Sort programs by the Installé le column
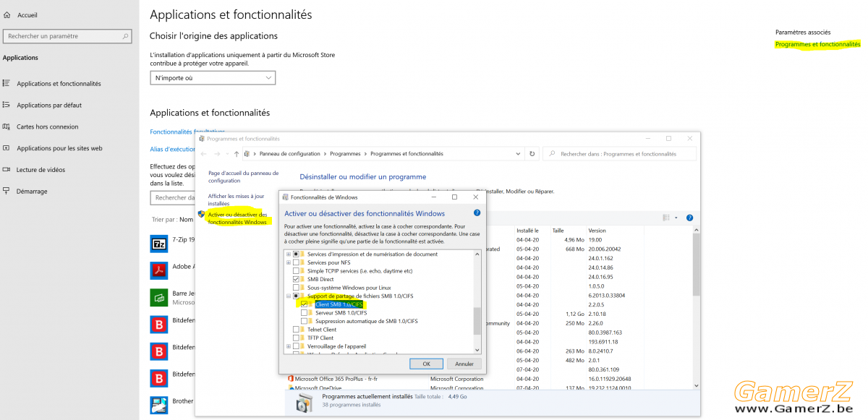 coord(528,231)
